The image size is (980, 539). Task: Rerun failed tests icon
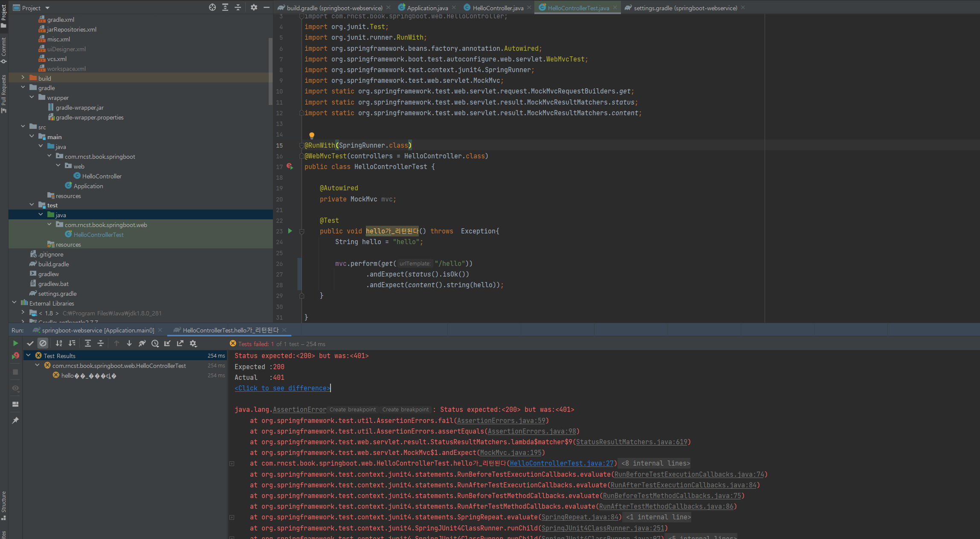[15, 356]
